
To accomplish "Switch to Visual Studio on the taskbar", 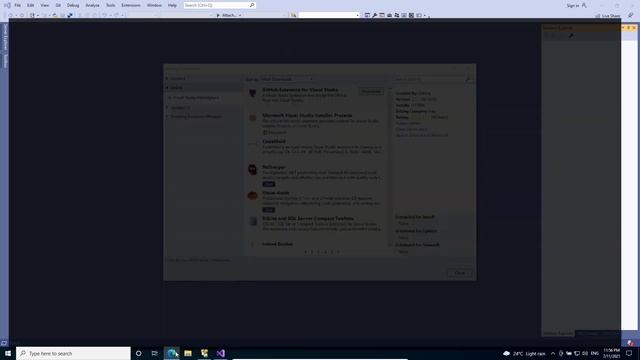I will (x=220, y=353).
